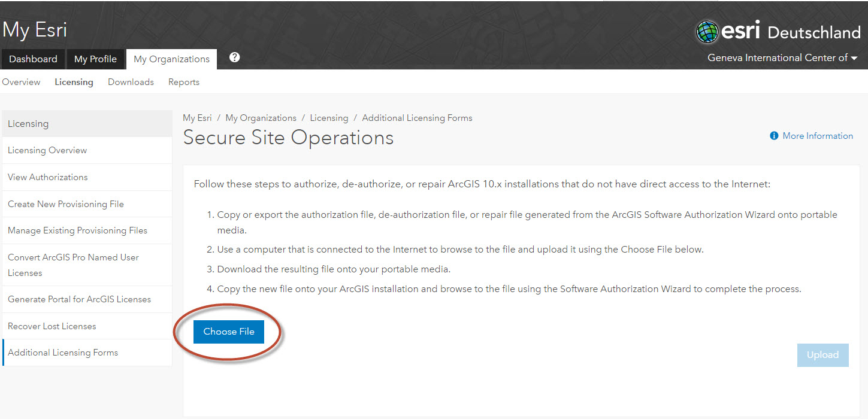Screen dimensions: 868x419
Task: Click the My Esri breadcrumb link
Action: tap(197, 118)
